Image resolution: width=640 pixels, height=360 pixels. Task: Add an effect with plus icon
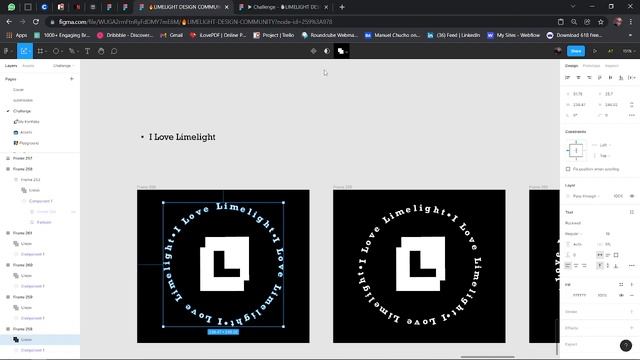tap(632, 328)
